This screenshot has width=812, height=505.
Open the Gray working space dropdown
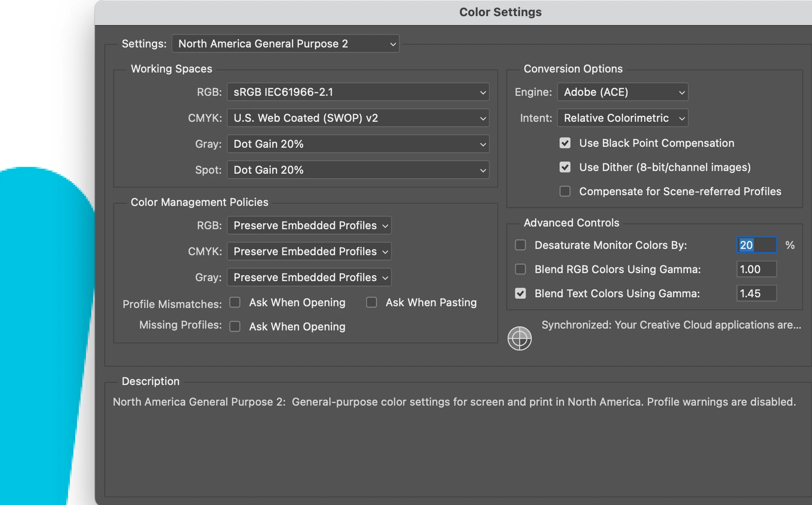pyautogui.click(x=358, y=144)
